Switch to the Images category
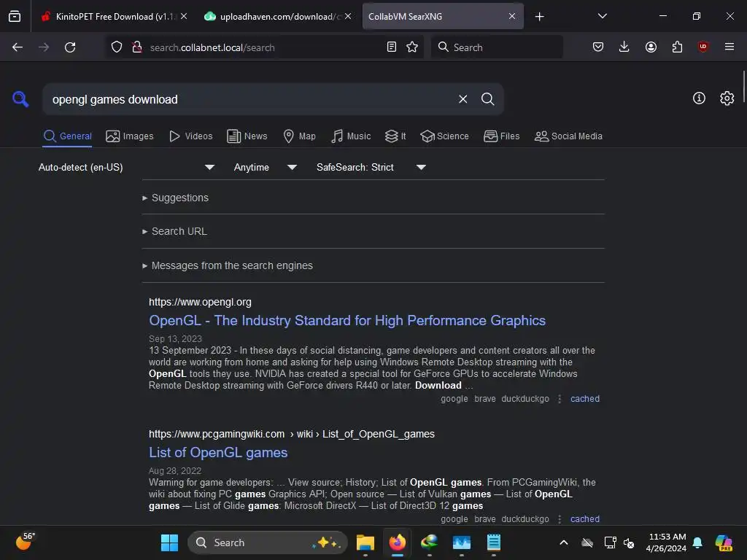The image size is (747, 560). coord(130,136)
